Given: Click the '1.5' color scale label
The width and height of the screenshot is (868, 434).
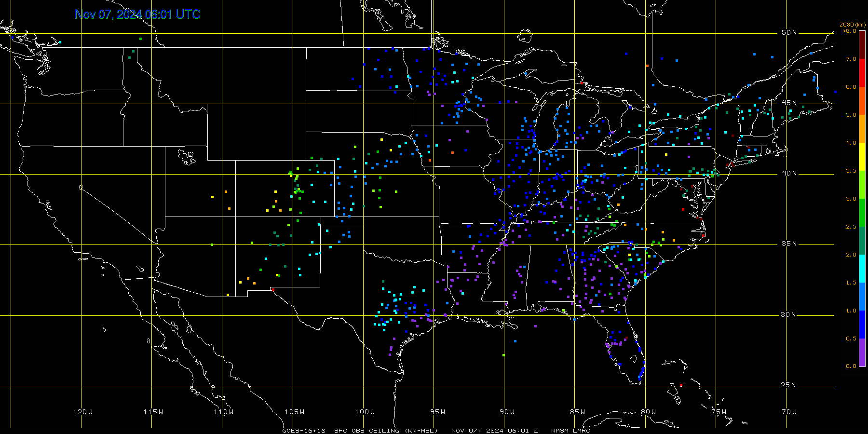Looking at the screenshot, I should (851, 283).
